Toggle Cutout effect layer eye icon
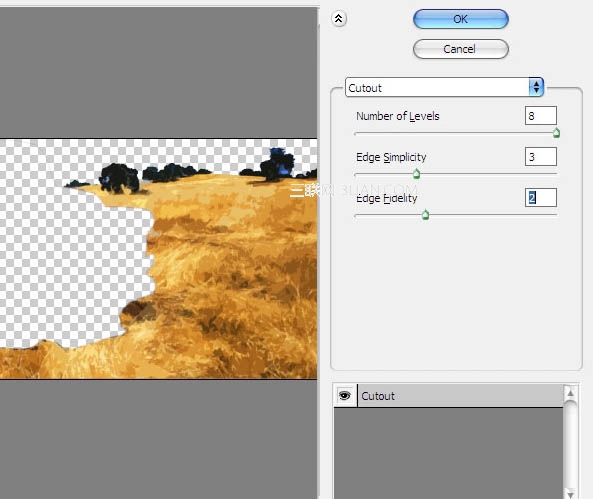 pyautogui.click(x=345, y=396)
